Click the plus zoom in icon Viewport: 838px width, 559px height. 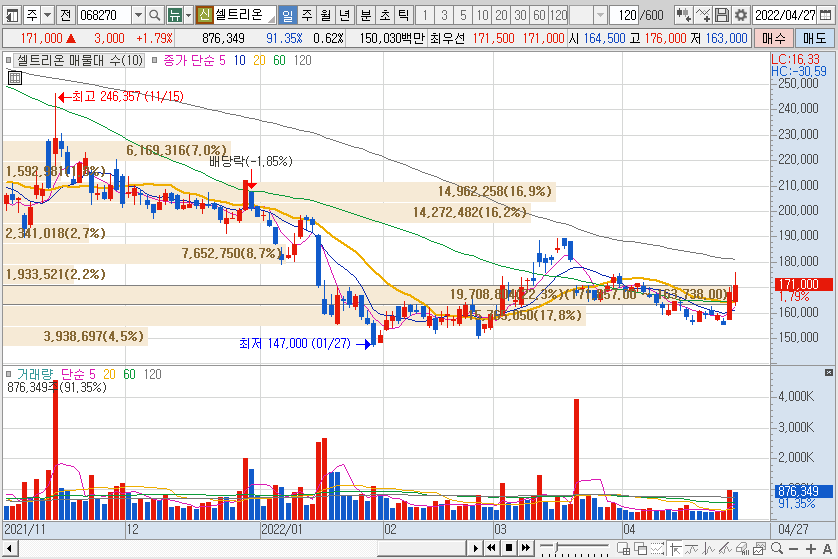[811, 548]
